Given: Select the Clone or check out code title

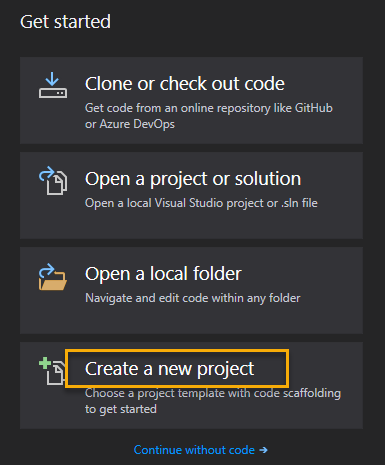Looking at the screenshot, I should pyautogui.click(x=185, y=84).
